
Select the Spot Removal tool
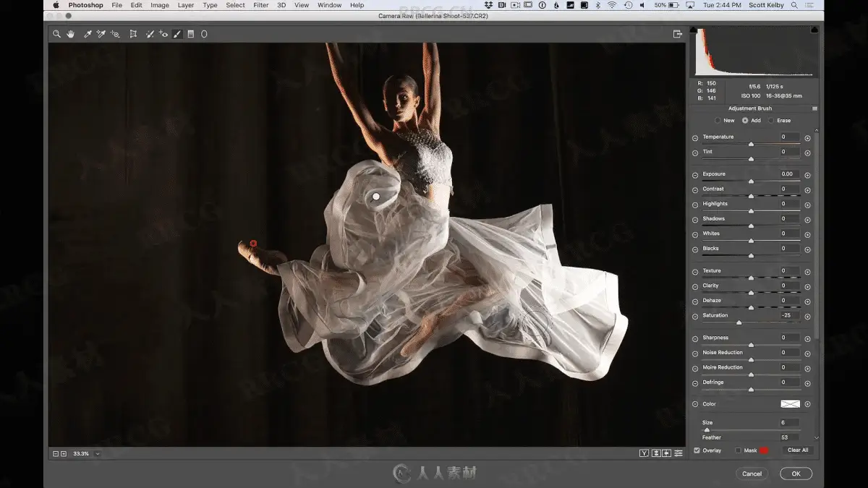pos(150,34)
